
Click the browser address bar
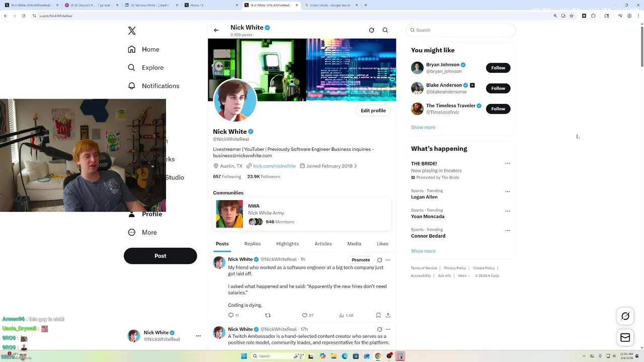[292, 16]
